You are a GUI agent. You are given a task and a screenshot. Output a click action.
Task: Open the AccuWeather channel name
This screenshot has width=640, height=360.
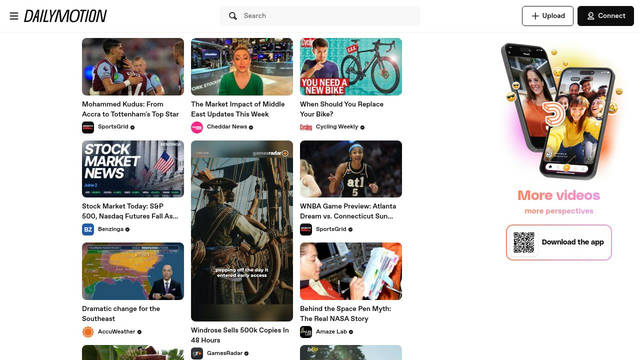click(116, 332)
